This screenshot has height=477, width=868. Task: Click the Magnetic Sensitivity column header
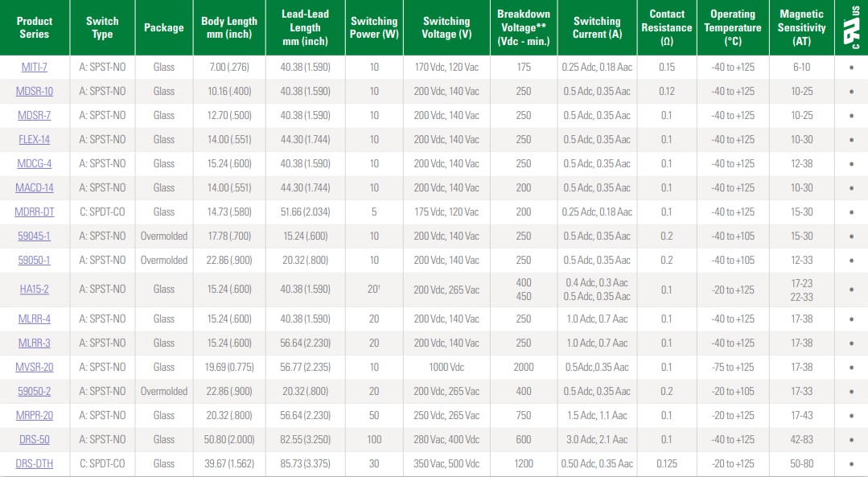(x=801, y=27)
